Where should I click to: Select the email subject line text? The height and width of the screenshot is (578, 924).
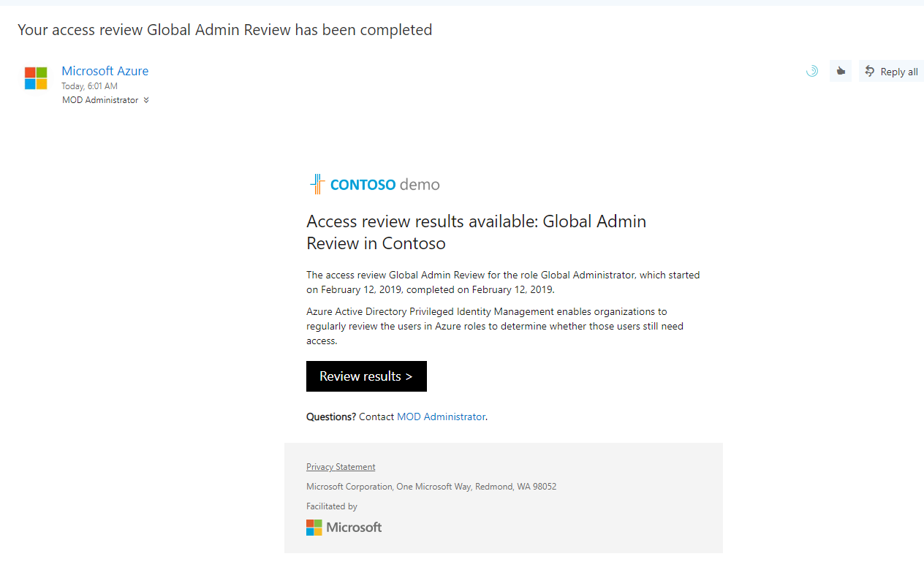click(225, 30)
